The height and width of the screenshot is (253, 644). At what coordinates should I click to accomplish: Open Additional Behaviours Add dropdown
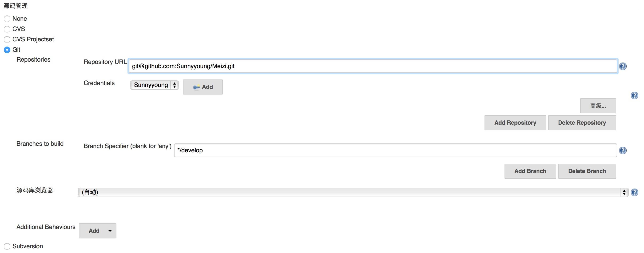(98, 231)
